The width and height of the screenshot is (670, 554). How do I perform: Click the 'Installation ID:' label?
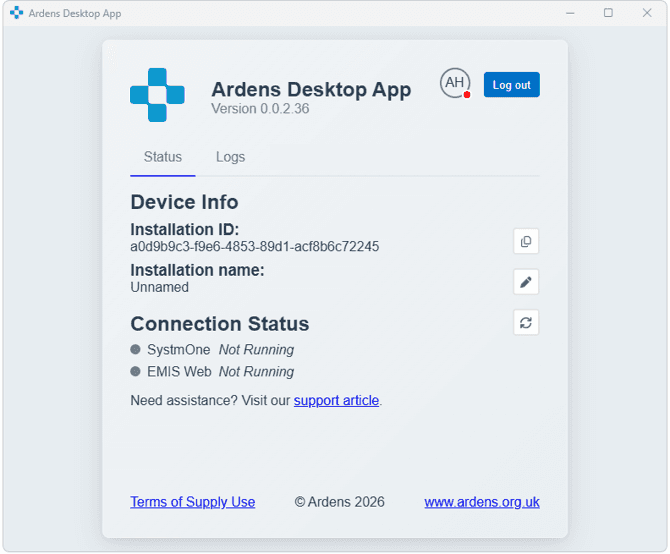pyautogui.click(x=185, y=229)
